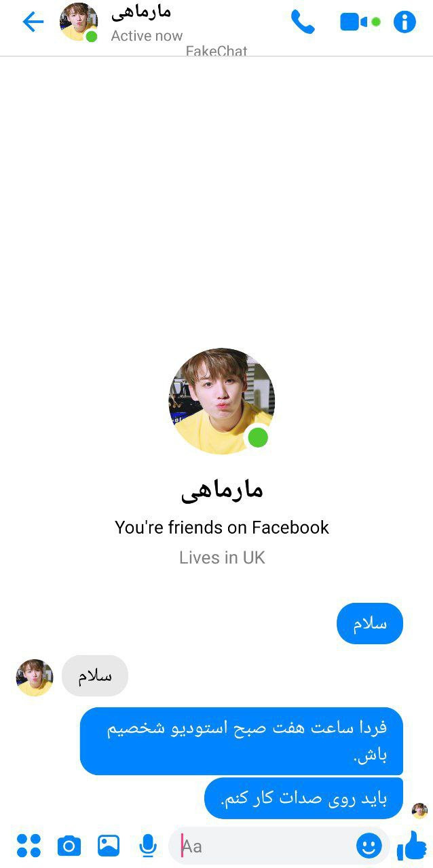This screenshot has height=868, width=433.
Task: Tap the sender avatar beside gray bubble
Action: 35,677
